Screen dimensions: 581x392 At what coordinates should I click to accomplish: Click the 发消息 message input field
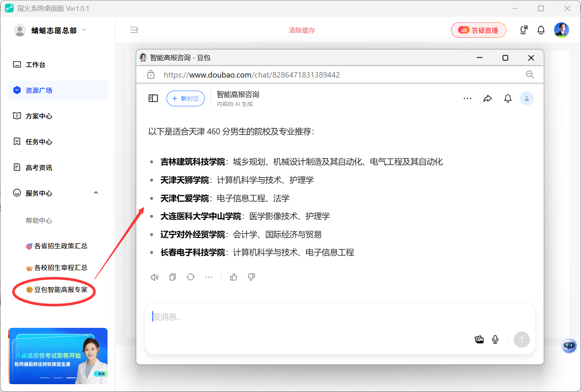click(x=299, y=317)
